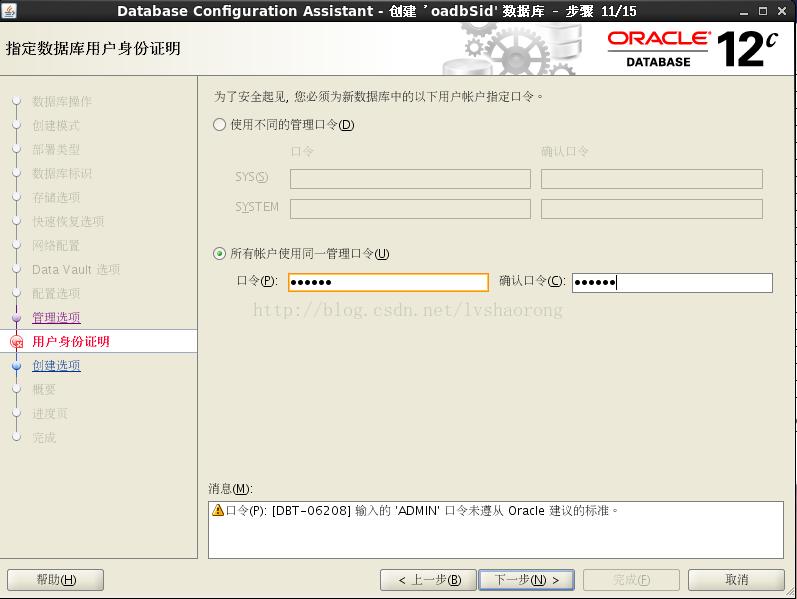Screen dimensions: 797x599
Task: Click the 创建模式 step in sidebar
Action: pyautogui.click(x=56, y=125)
